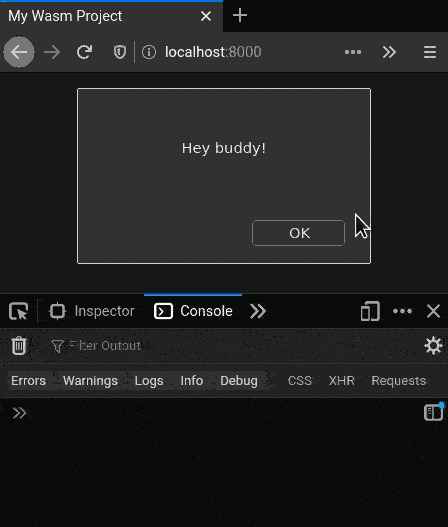Open console settings gear

click(433, 346)
